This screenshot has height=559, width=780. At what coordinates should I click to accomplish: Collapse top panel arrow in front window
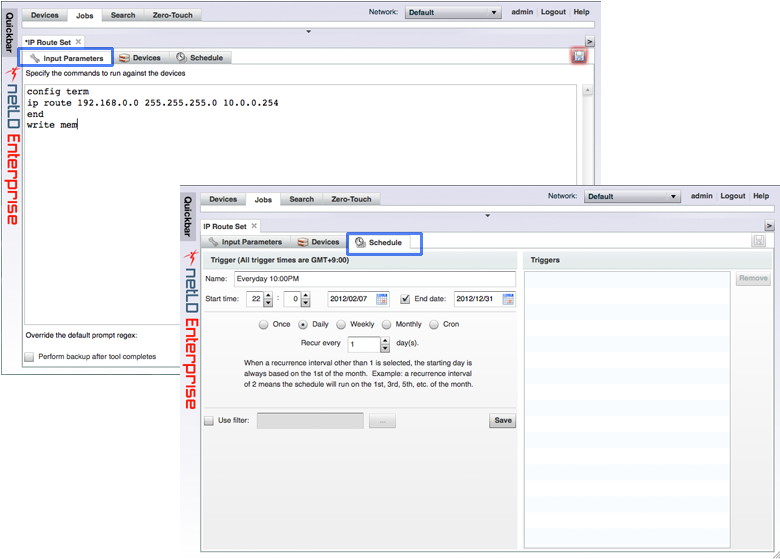[488, 216]
